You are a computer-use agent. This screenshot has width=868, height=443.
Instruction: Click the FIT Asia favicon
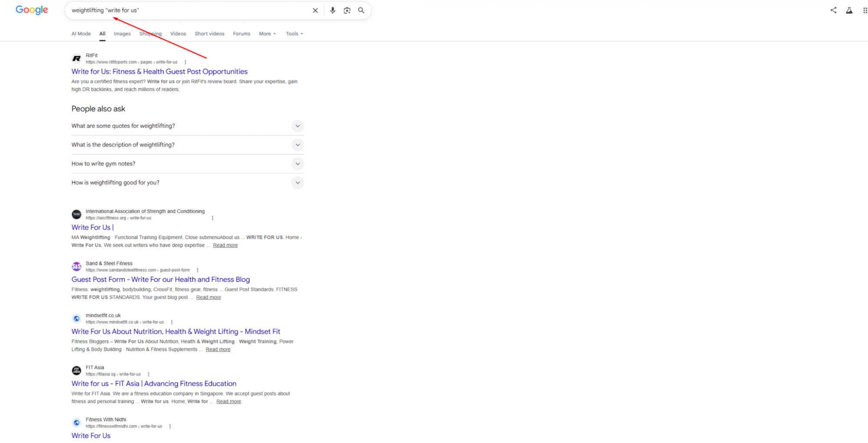(76, 371)
